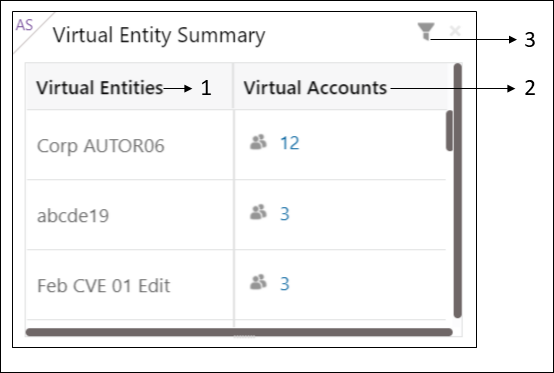Open the 12 virtual accounts link
Viewport: 554px width, 373px height.
pos(290,143)
